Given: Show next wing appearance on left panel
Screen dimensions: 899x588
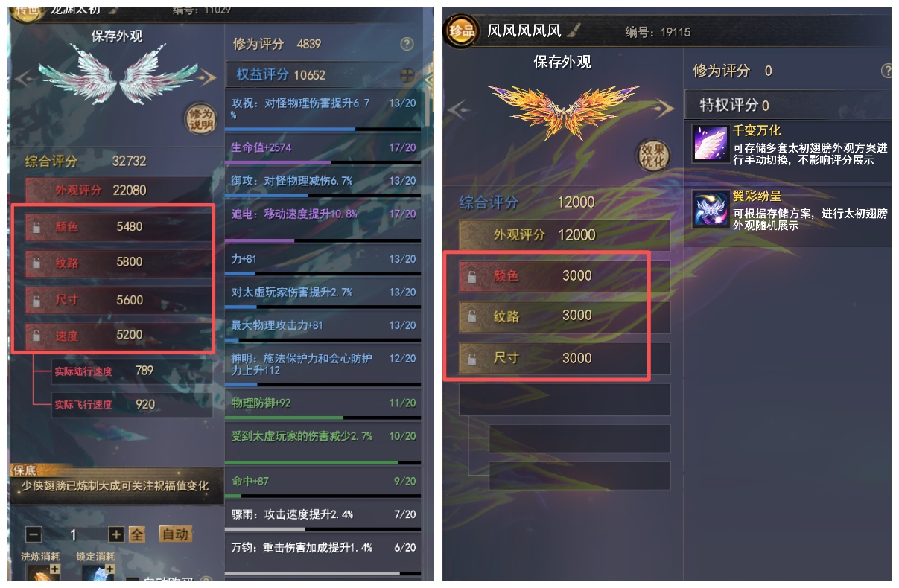Looking at the screenshot, I should (207, 75).
